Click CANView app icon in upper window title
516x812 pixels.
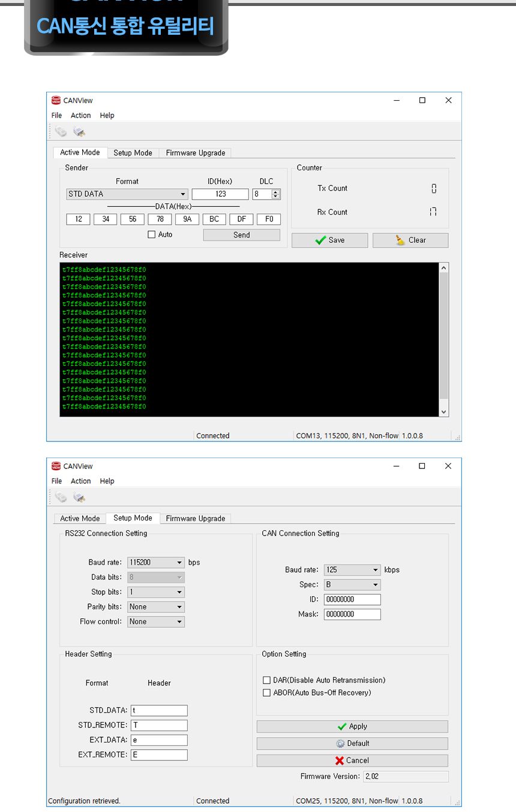tap(56, 100)
